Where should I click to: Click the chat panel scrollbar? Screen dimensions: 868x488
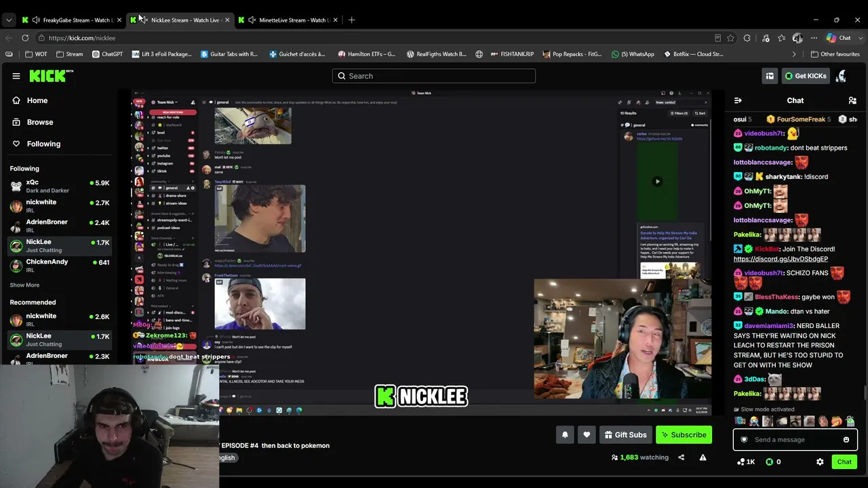864,393
